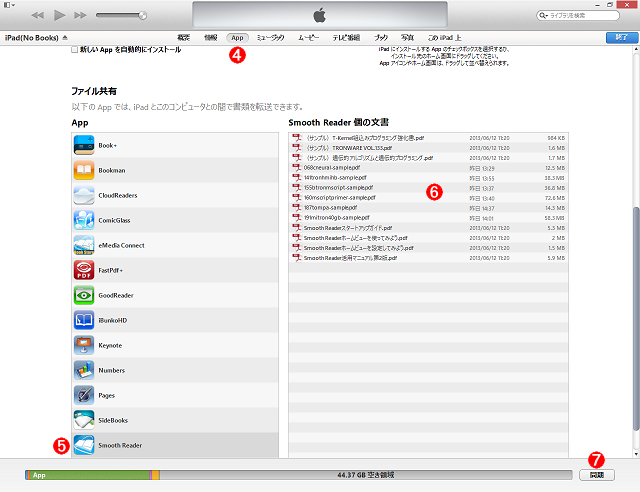Image resolution: width=640 pixels, height=492 pixels.
Task: Select the ComicGlass app icon
Action: 84,220
